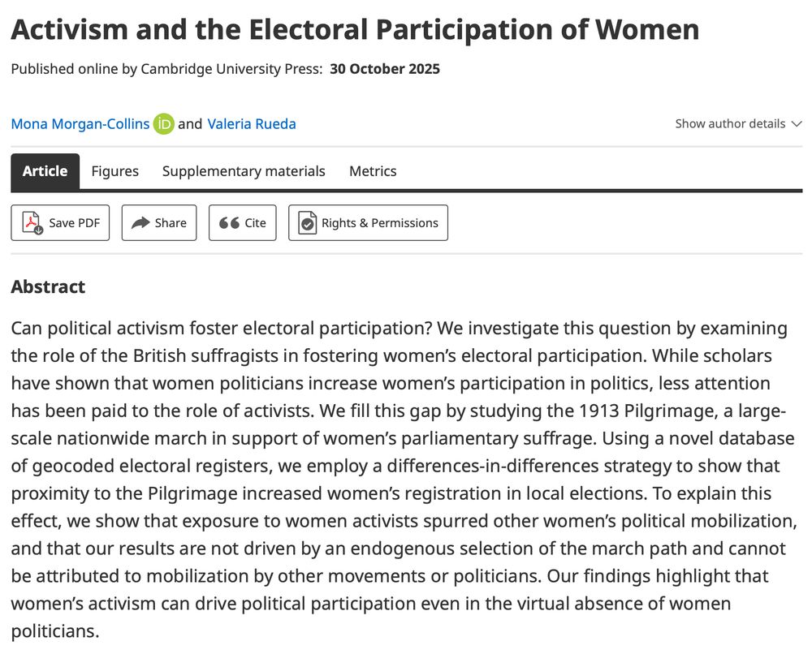This screenshot has width=812, height=654.
Task: Click the Share button
Action: pyautogui.click(x=158, y=222)
